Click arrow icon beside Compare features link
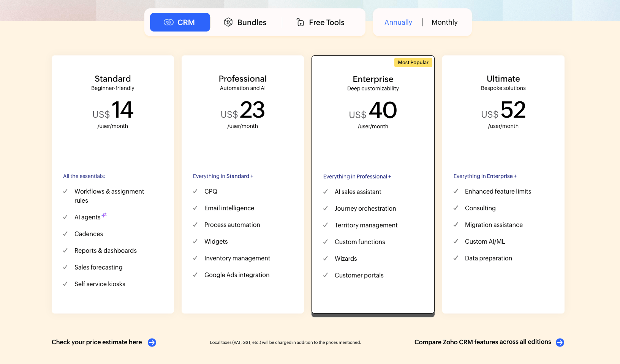This screenshot has width=620, height=364. click(560, 342)
